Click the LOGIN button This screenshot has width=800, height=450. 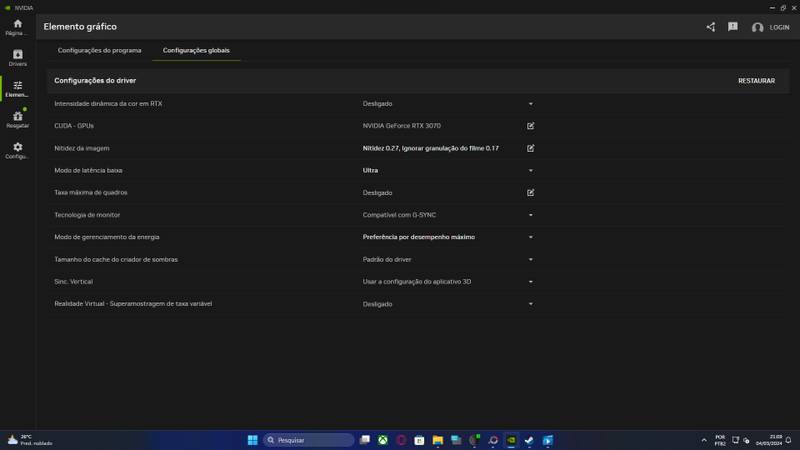pyautogui.click(x=779, y=28)
